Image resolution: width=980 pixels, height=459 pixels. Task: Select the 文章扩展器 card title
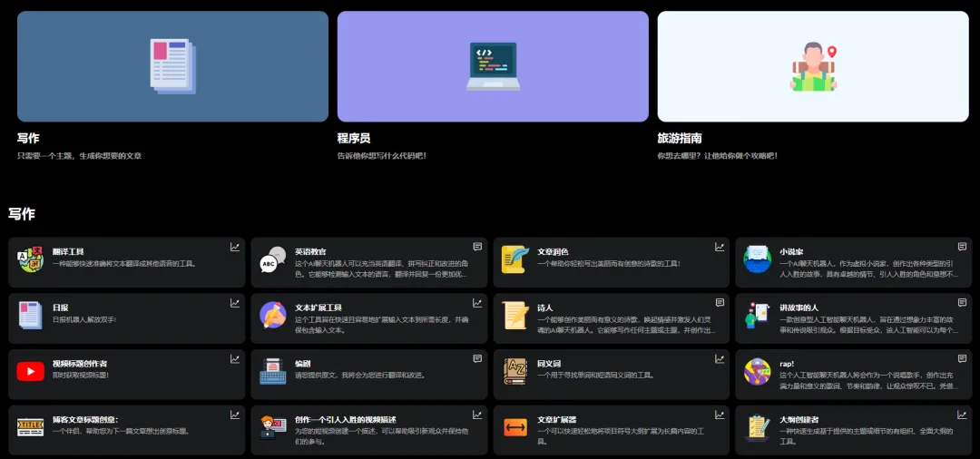[557, 420]
